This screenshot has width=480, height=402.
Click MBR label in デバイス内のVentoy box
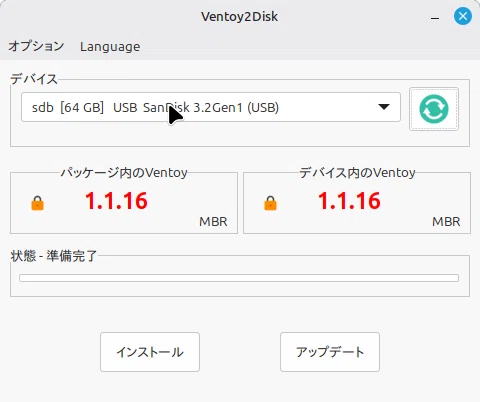[446, 222]
